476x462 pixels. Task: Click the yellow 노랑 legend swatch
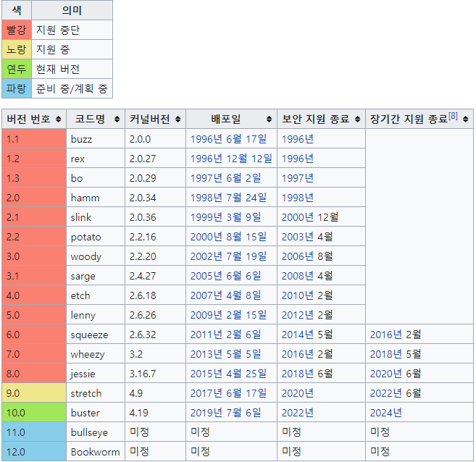pos(17,49)
